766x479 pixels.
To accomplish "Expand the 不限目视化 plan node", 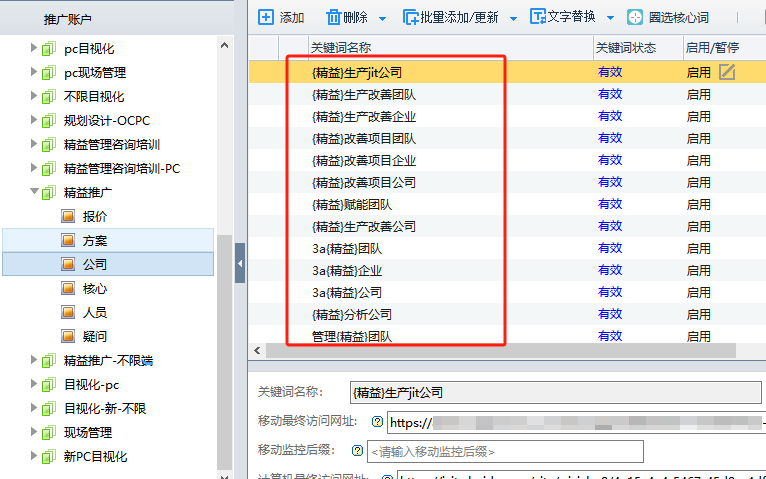I will [x=34, y=95].
